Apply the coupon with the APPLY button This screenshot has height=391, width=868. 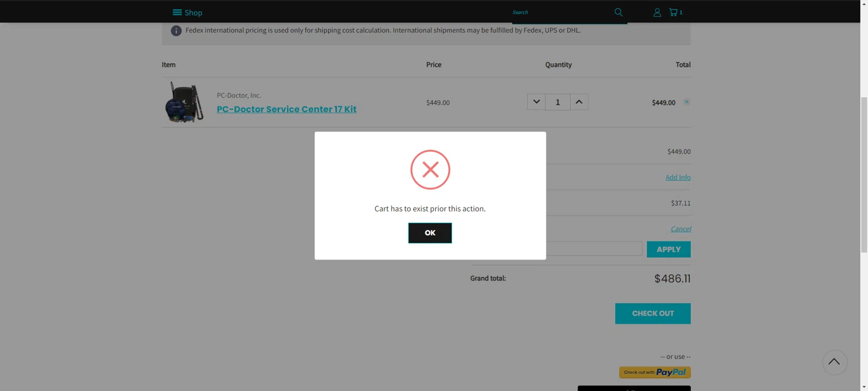click(668, 249)
